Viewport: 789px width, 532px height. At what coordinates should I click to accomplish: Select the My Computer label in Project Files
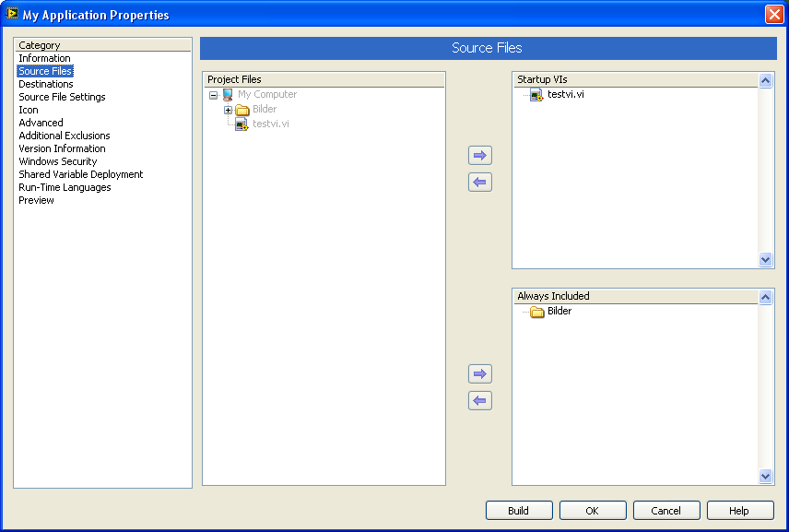point(267,94)
